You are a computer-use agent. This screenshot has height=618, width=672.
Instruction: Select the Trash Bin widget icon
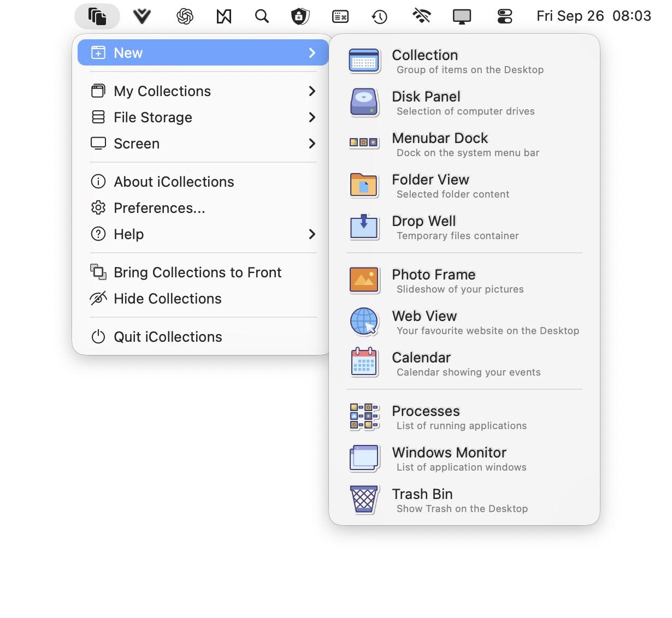coord(363,499)
